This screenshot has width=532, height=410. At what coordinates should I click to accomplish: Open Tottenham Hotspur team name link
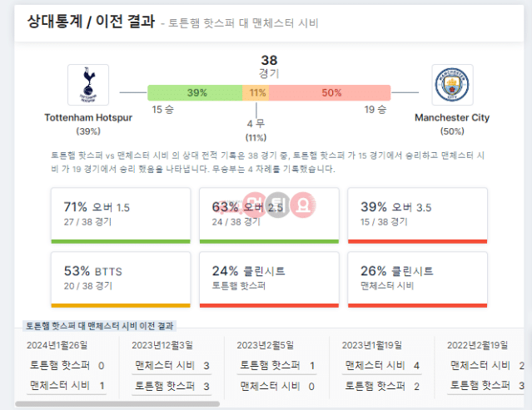pos(88,117)
